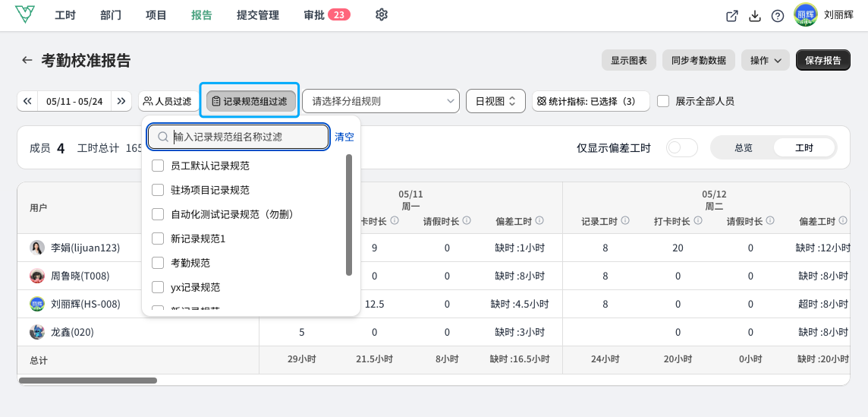868x417 pixels.
Task: Click the 清空 link in filter popup
Action: 344,137
